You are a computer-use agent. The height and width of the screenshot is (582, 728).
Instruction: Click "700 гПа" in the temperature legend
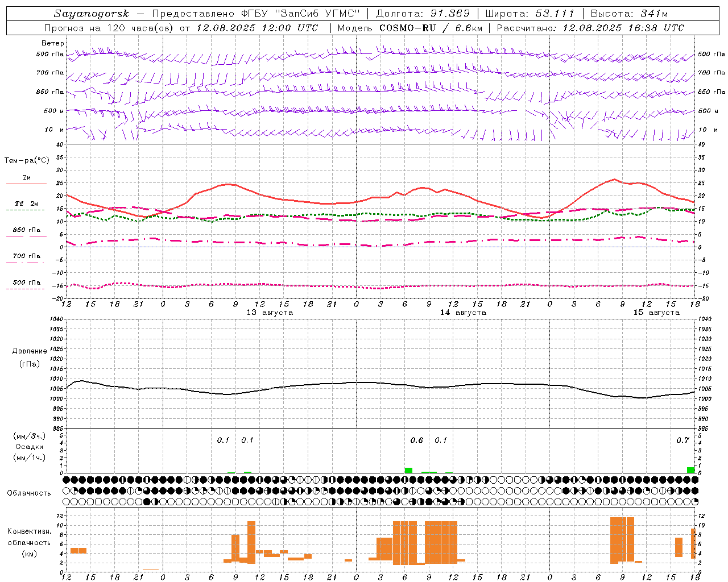pyautogui.click(x=27, y=256)
